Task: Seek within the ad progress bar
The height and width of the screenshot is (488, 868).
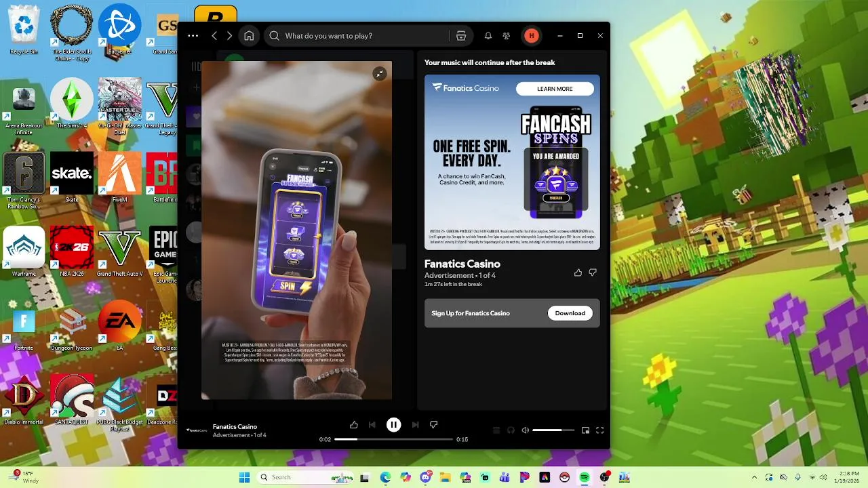Action: coord(393,439)
